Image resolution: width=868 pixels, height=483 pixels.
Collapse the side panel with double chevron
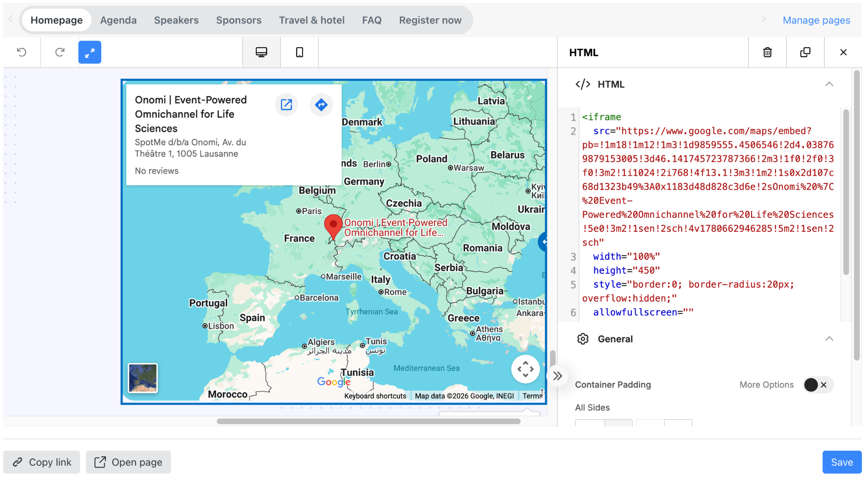pos(558,376)
